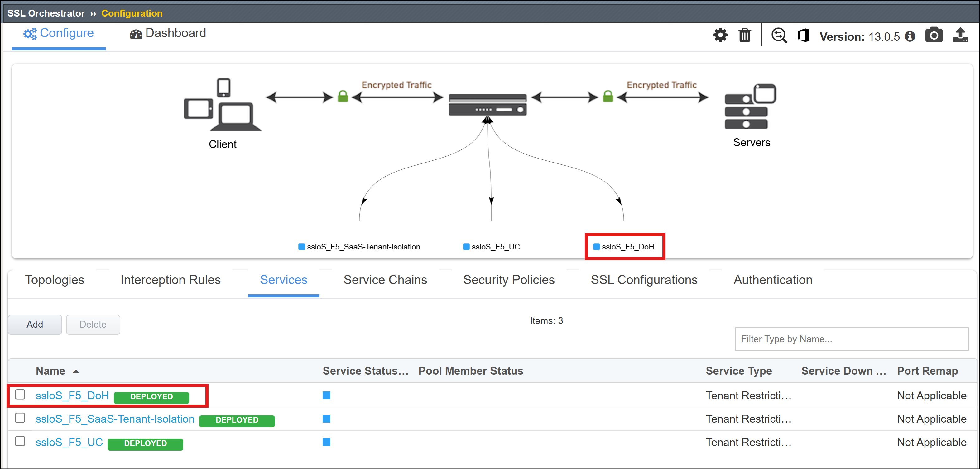Check the ssloS_F5_UC row checkbox
The height and width of the screenshot is (469, 980).
tap(20, 441)
